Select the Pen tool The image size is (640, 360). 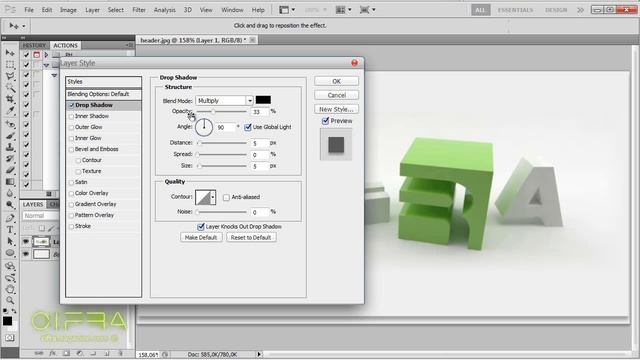(10, 218)
